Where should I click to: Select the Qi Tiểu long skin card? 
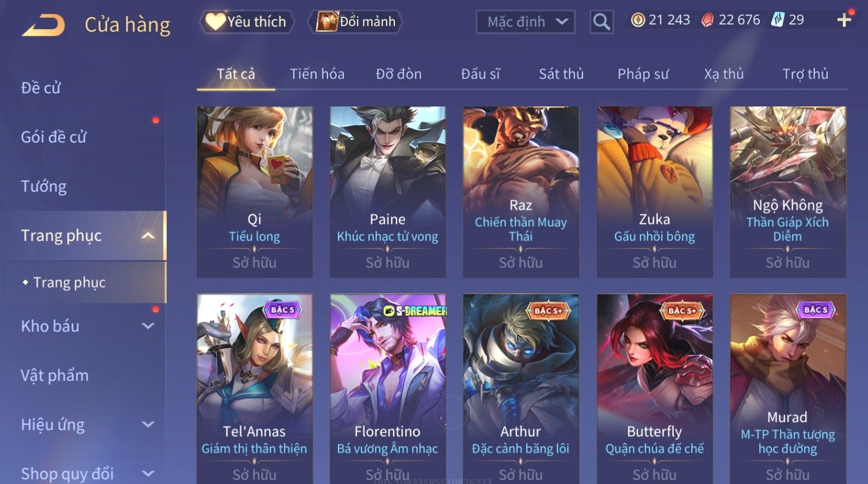(254, 192)
